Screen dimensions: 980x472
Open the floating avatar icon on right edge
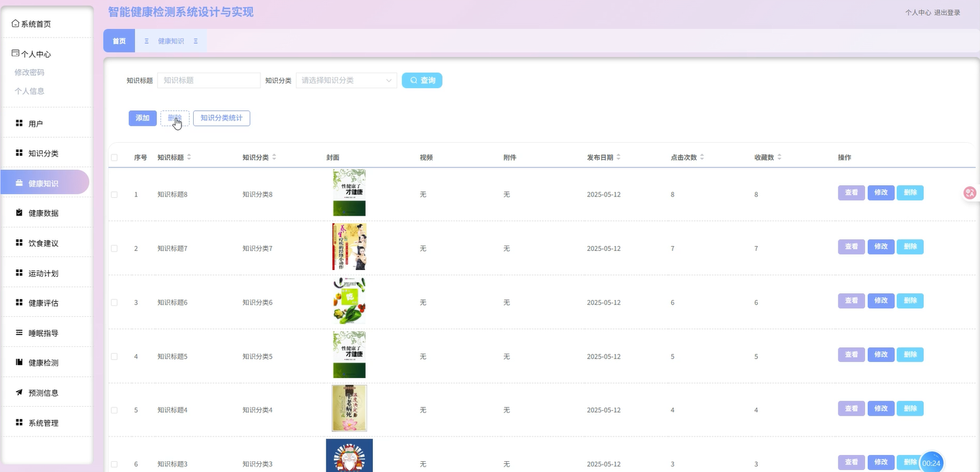click(x=969, y=192)
